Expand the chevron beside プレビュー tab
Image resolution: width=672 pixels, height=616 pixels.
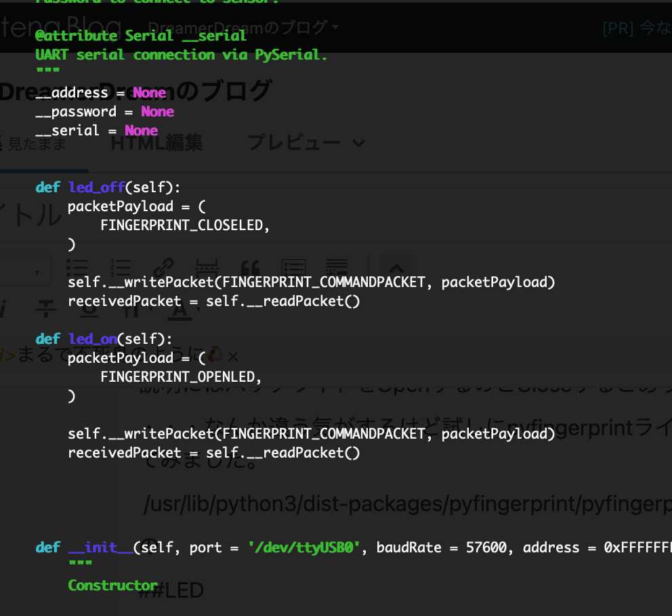tap(359, 143)
